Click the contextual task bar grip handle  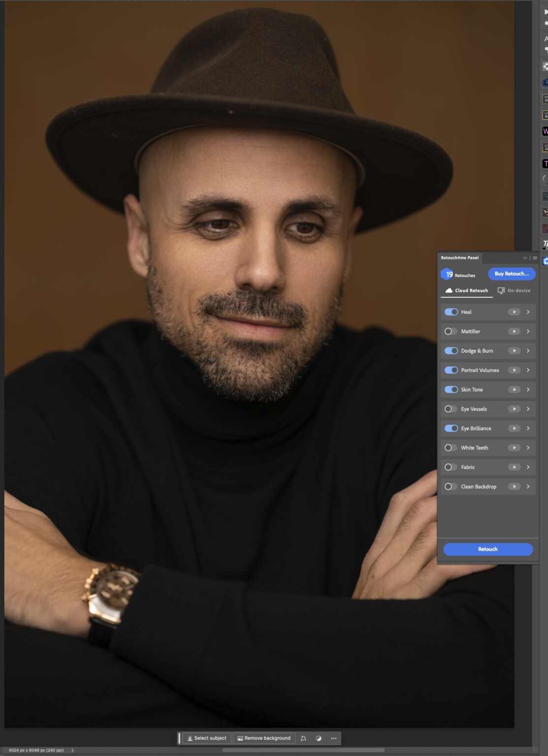[179, 738]
